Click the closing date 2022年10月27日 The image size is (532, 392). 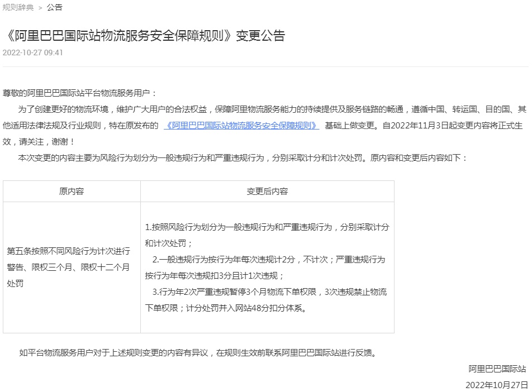coord(496,385)
